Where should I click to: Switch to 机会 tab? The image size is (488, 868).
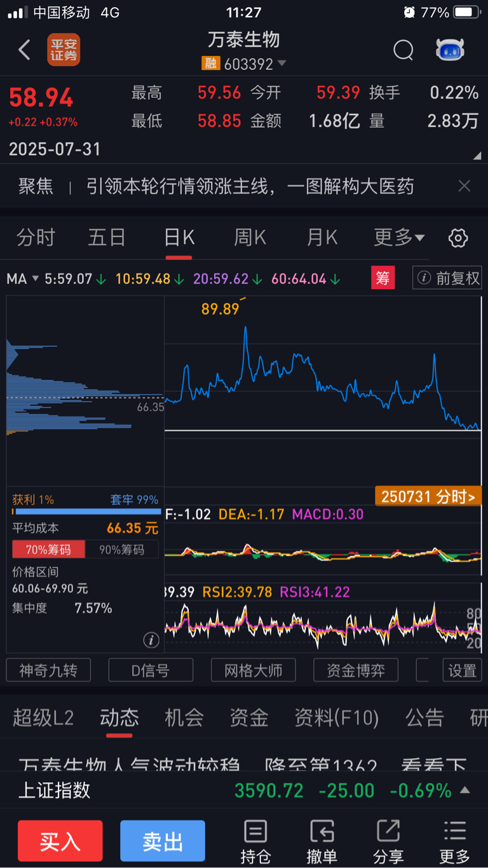[184, 718]
